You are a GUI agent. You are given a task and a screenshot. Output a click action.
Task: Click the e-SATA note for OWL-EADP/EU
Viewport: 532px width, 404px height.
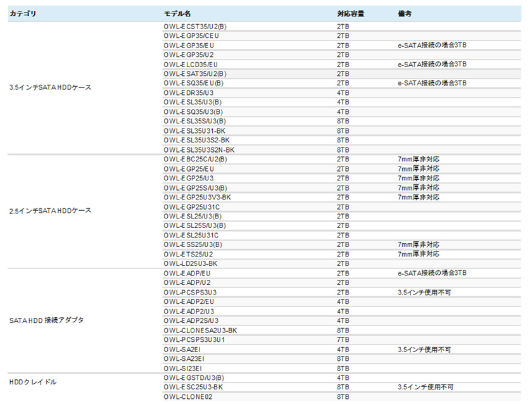pyautogui.click(x=432, y=273)
